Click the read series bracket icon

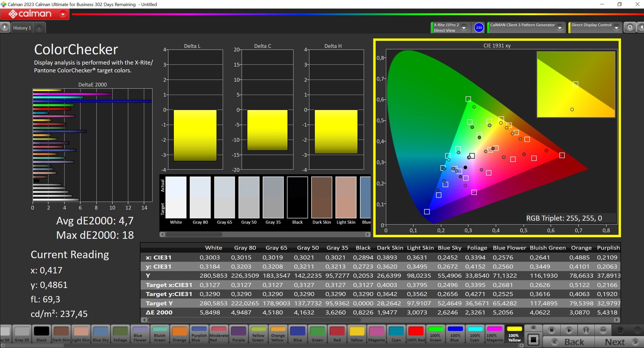[x=586, y=330]
